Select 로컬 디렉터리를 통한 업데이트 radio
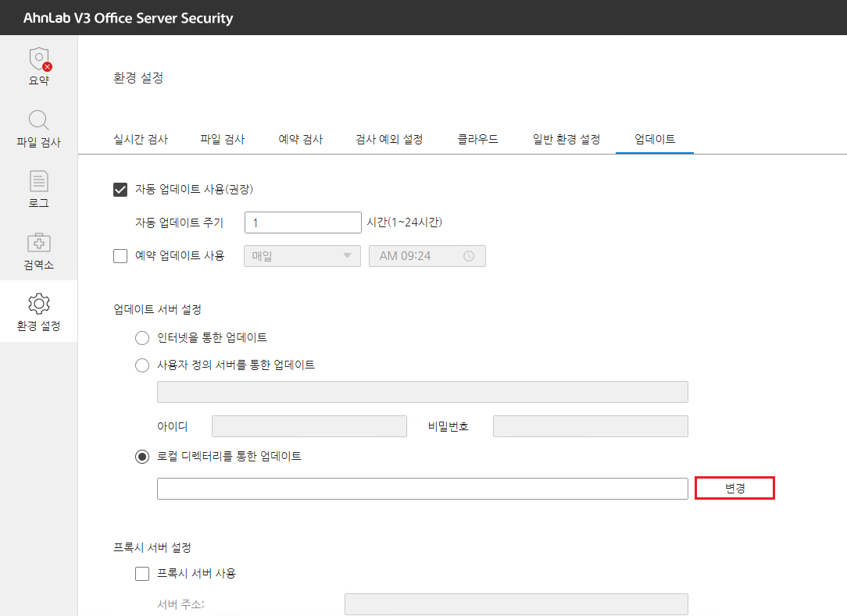Viewport: 847px width, 616px height. point(142,457)
